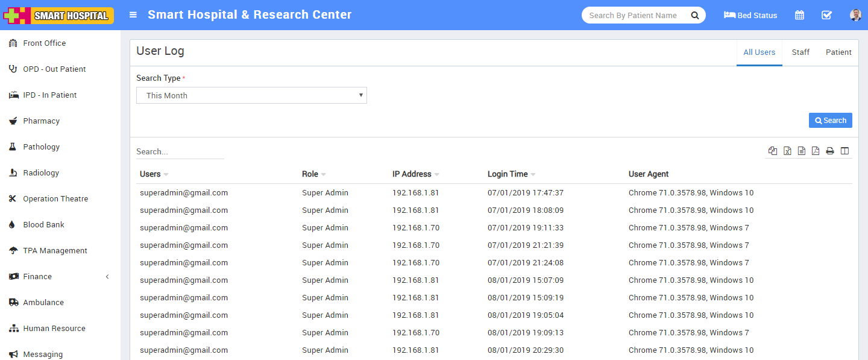Check the Bed Status link
Viewport: 868px width, 360px height.
point(750,15)
